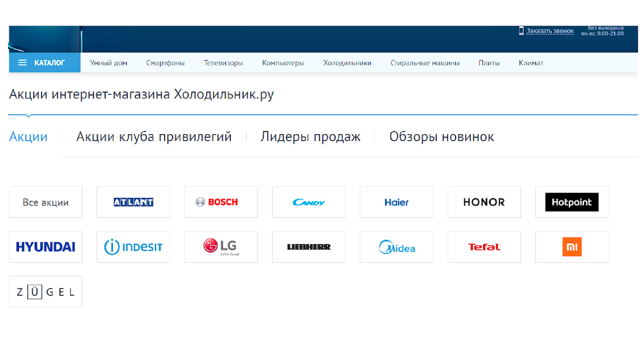This screenshot has width=644, height=362.
Task: Select the Zügel brand logo tile
Action: (x=46, y=292)
